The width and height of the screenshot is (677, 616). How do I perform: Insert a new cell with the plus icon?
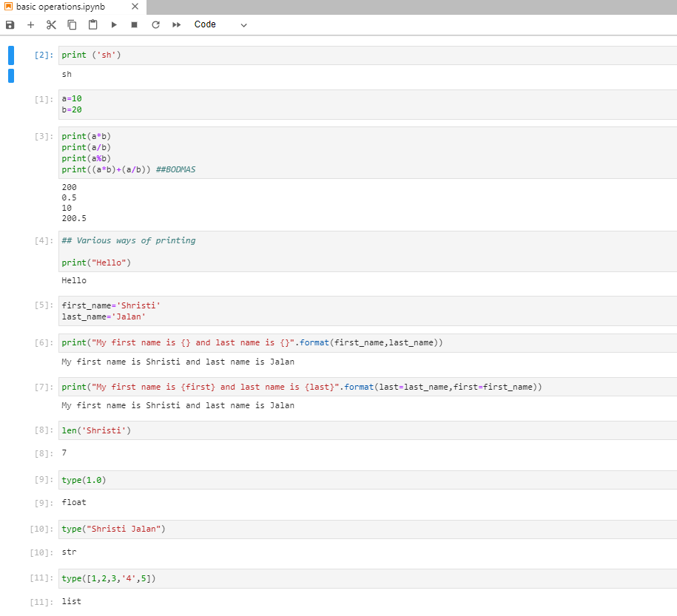pyautogui.click(x=30, y=24)
